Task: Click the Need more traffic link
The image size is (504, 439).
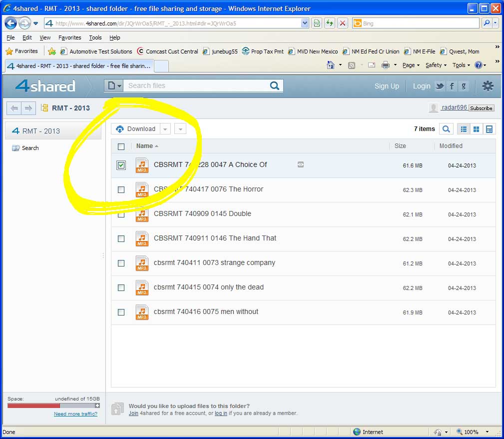Action: tap(75, 414)
